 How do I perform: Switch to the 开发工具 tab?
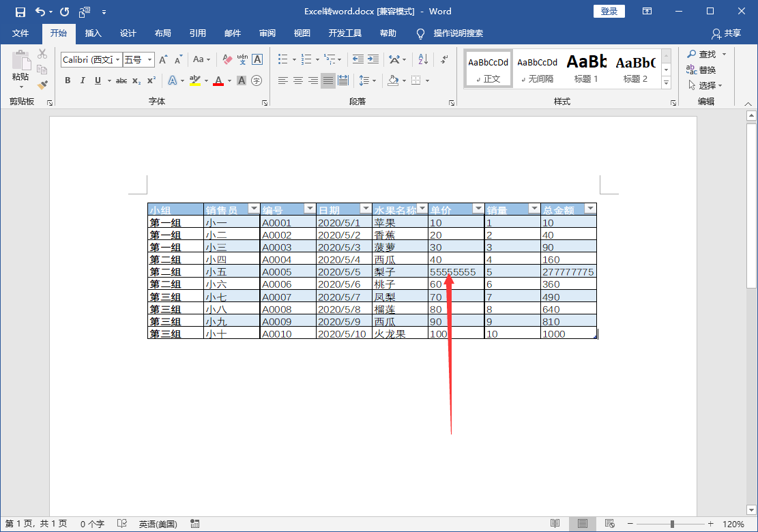(345, 33)
